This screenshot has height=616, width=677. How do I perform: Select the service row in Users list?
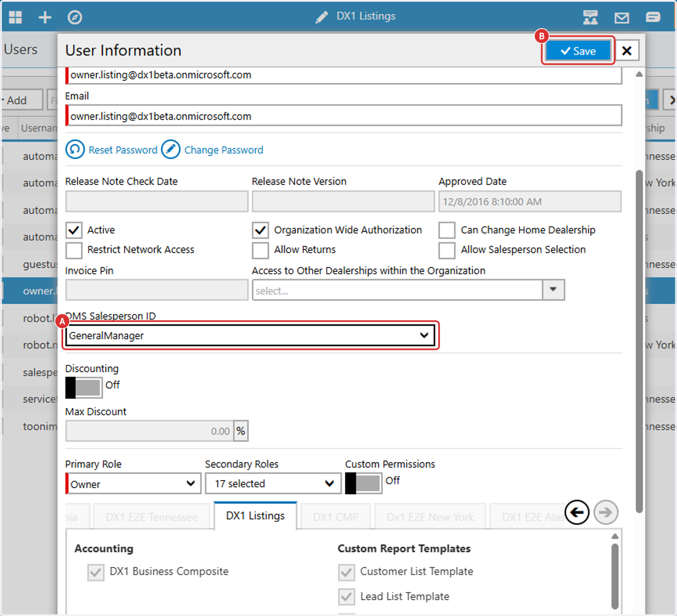point(29,399)
